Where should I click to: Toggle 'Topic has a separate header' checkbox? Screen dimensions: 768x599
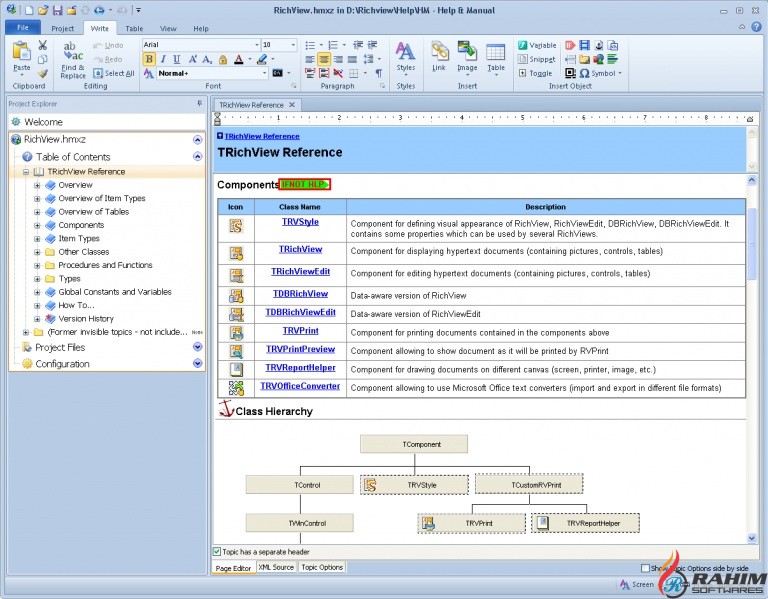(x=217, y=551)
